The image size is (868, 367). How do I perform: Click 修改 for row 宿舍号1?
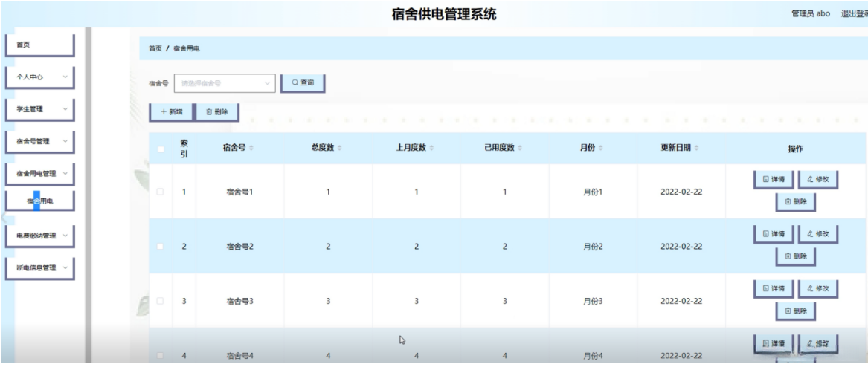point(818,180)
